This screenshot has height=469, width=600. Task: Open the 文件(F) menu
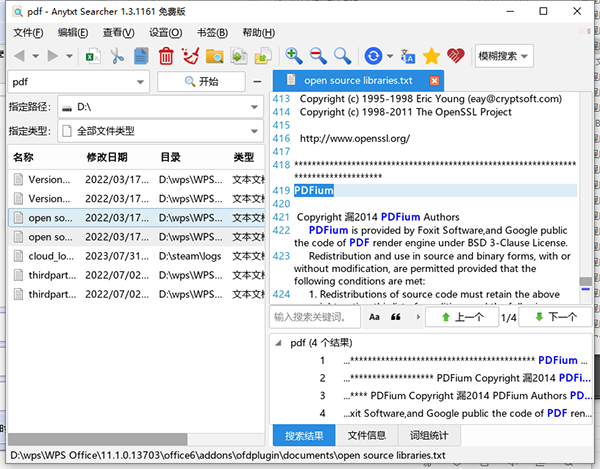[28, 33]
